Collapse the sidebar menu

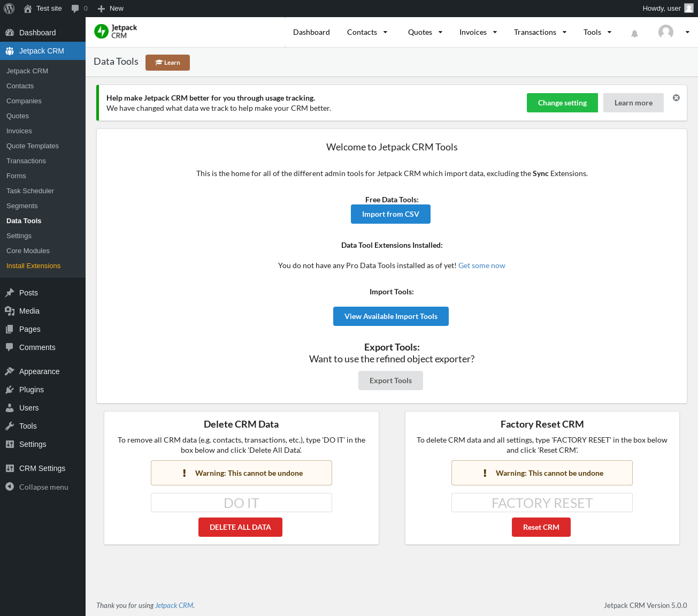(43, 487)
